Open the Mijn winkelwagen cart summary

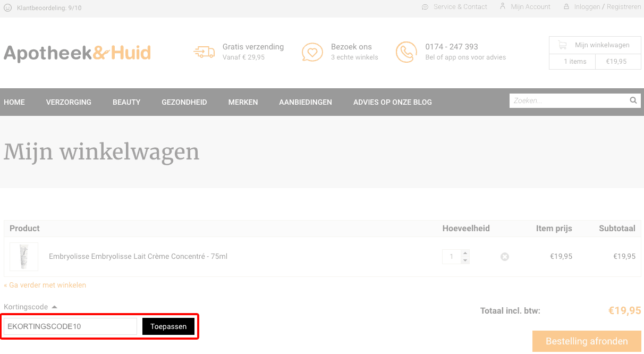(x=595, y=53)
